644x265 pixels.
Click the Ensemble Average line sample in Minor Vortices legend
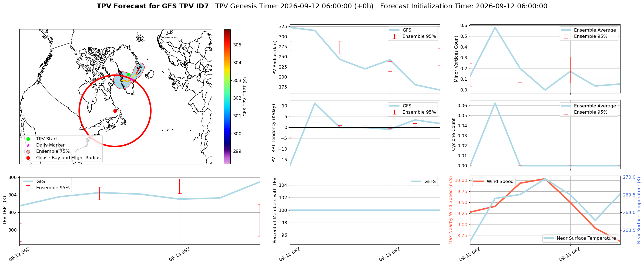click(566, 30)
